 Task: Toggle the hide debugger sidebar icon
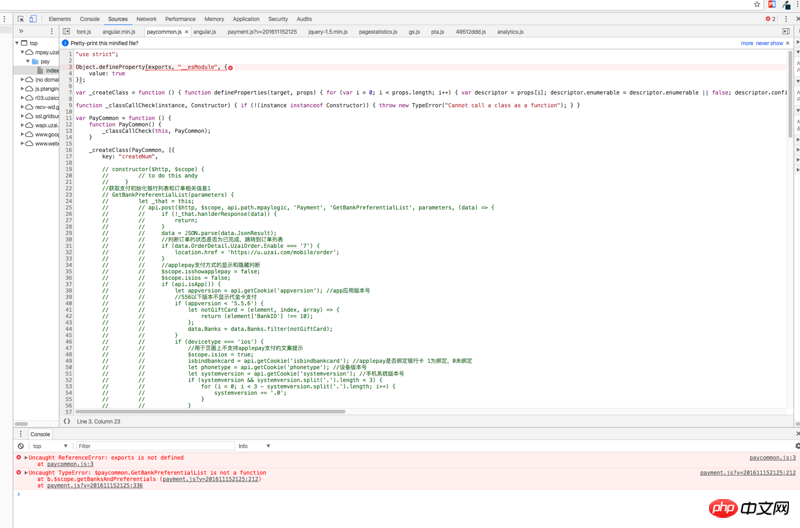point(786,32)
